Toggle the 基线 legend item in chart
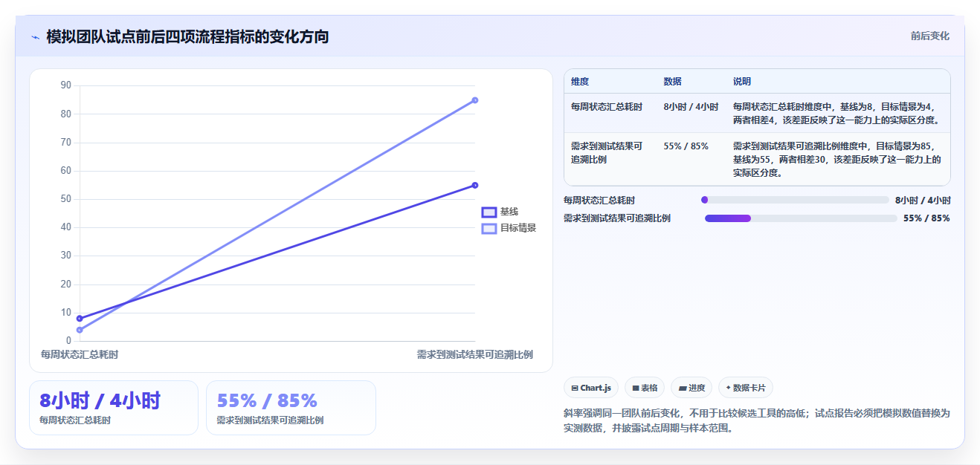980x465 pixels. coord(500,212)
